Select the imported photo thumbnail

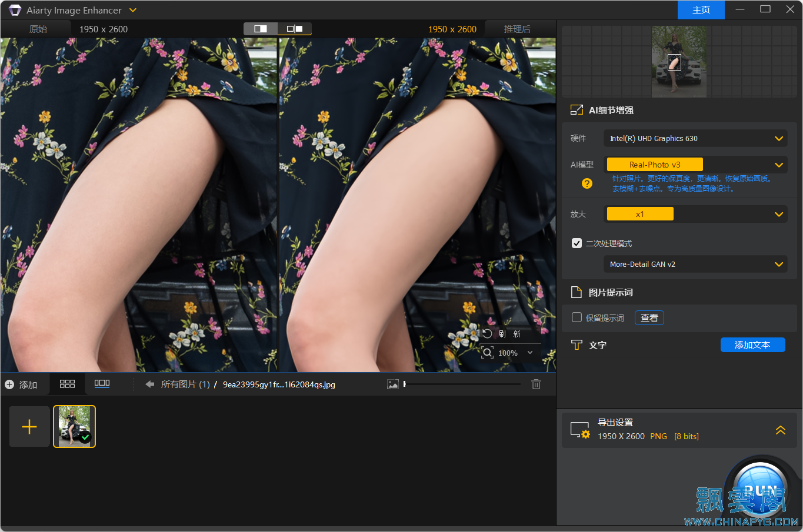coord(75,427)
